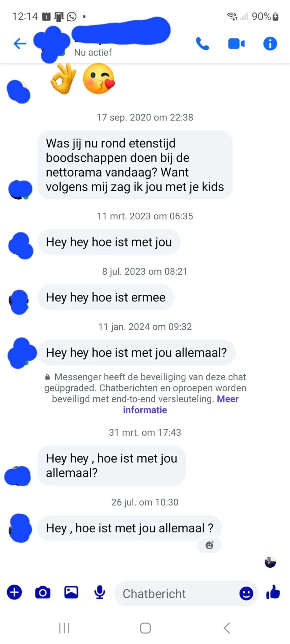Open more options with the plus icon
Image resolution: width=290 pixels, height=644 pixels.
[14, 592]
